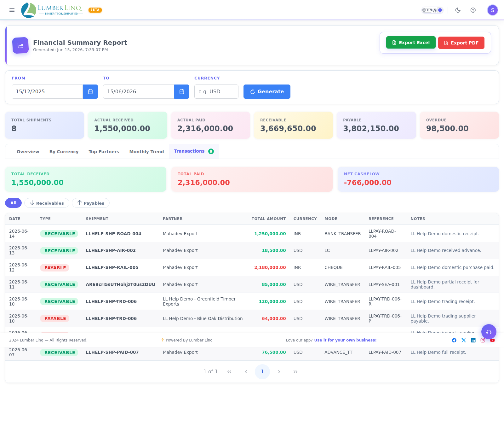Click amount 2,180,000.00
The width and height of the screenshot is (504, 426).
click(270, 267)
